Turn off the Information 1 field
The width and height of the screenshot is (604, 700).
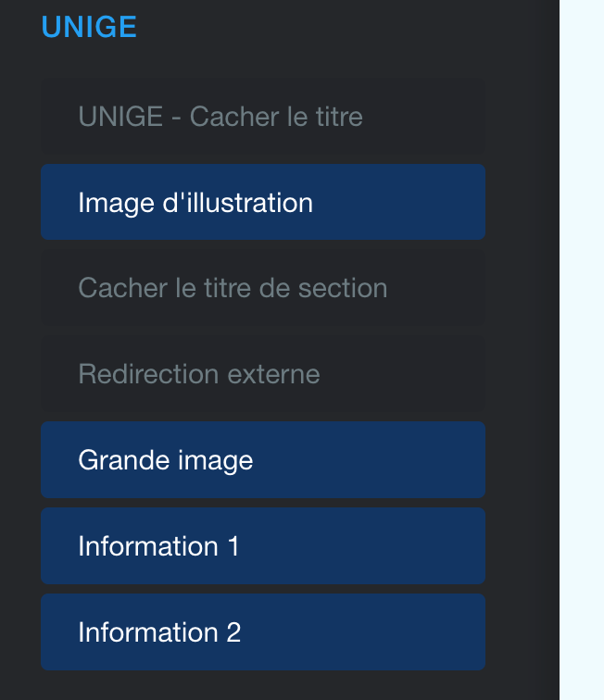pos(262,545)
